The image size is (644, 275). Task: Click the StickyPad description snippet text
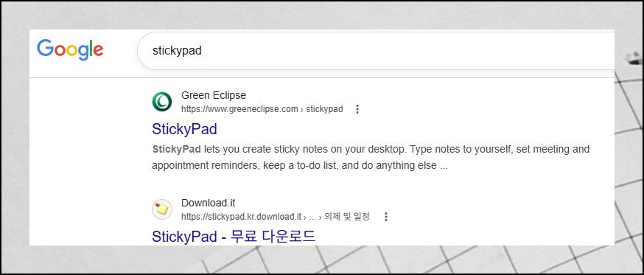(371, 158)
